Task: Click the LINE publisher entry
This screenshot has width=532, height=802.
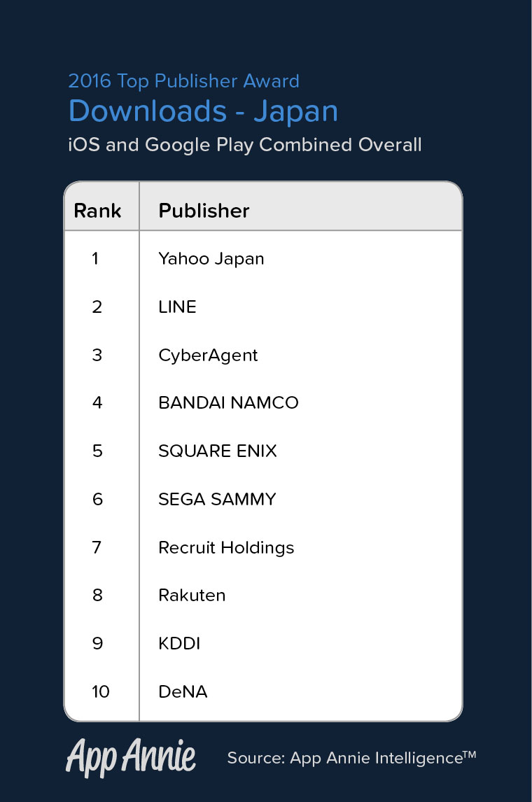Action: click(x=177, y=307)
